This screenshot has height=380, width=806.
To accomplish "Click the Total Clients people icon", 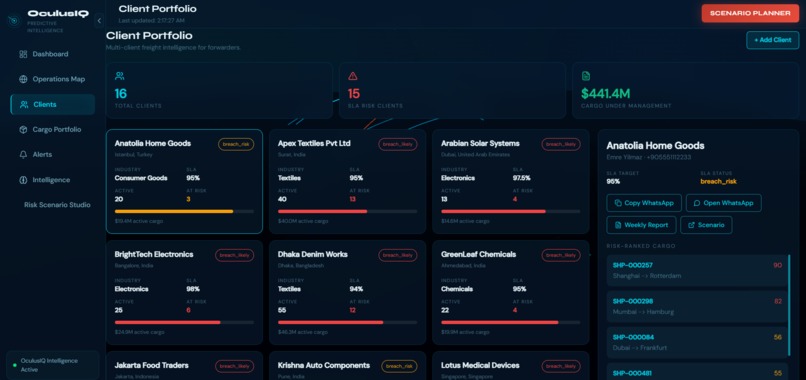I will click(x=120, y=76).
